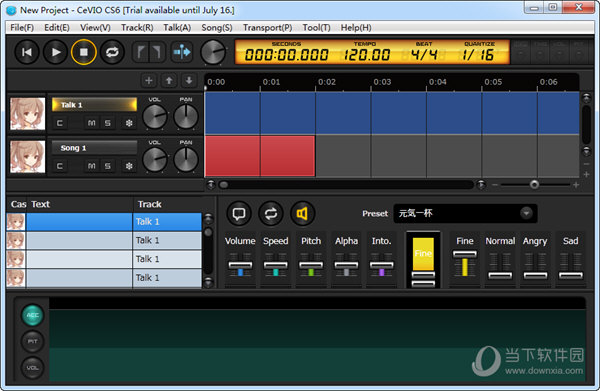The height and width of the screenshot is (391, 600).
Task: Toggle the C button on Song 1 track
Action: [59, 166]
